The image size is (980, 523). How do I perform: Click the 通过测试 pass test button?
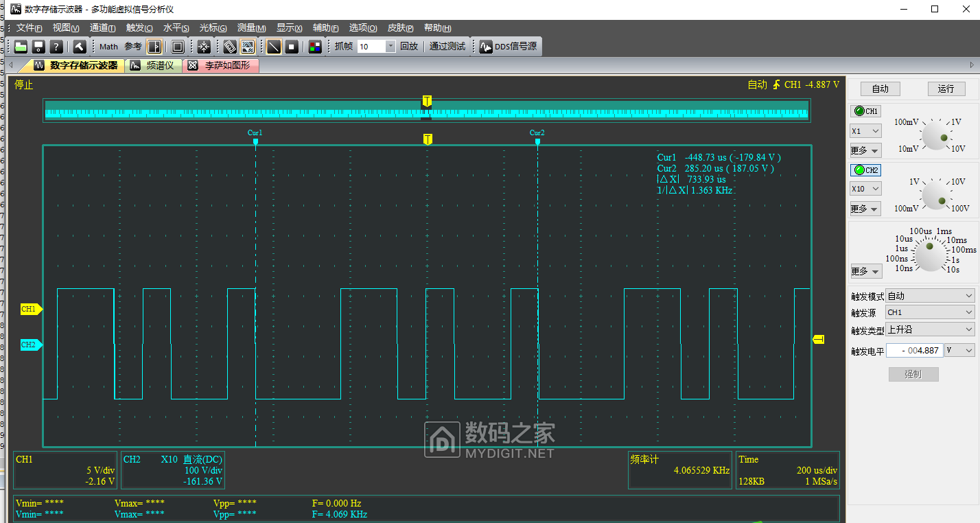click(x=447, y=47)
